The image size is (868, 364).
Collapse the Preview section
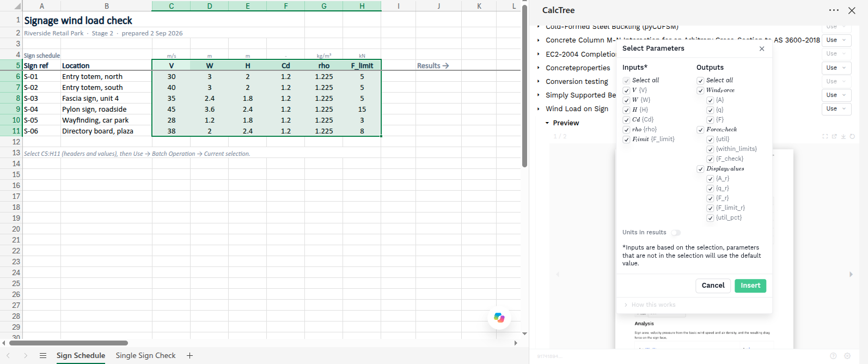coord(547,123)
